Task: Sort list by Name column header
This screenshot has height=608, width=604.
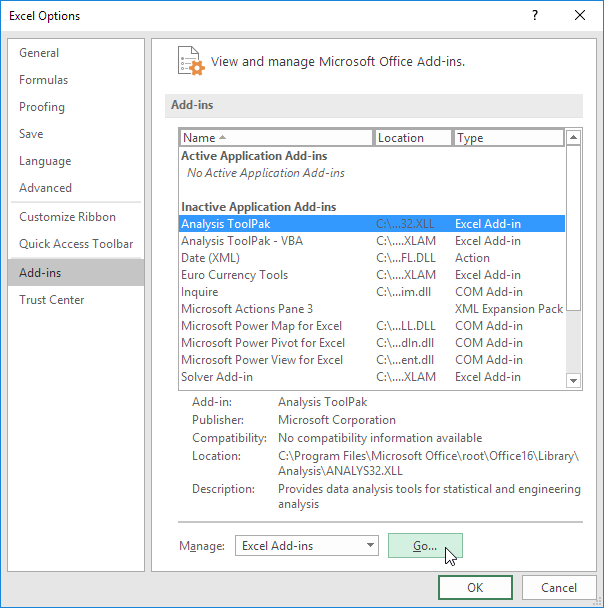Action: (x=276, y=138)
